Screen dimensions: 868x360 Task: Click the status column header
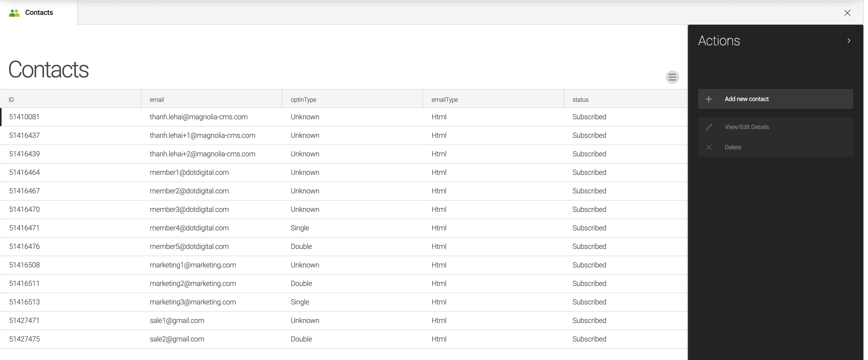tap(580, 99)
